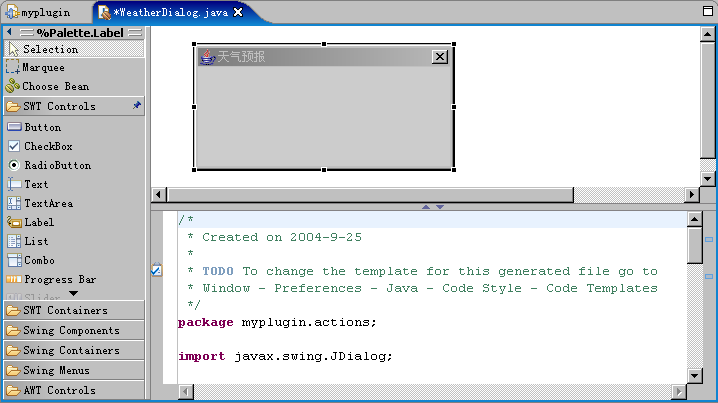Expand the SWT Containers drawer
This screenshot has width=718, height=403.
(x=74, y=310)
